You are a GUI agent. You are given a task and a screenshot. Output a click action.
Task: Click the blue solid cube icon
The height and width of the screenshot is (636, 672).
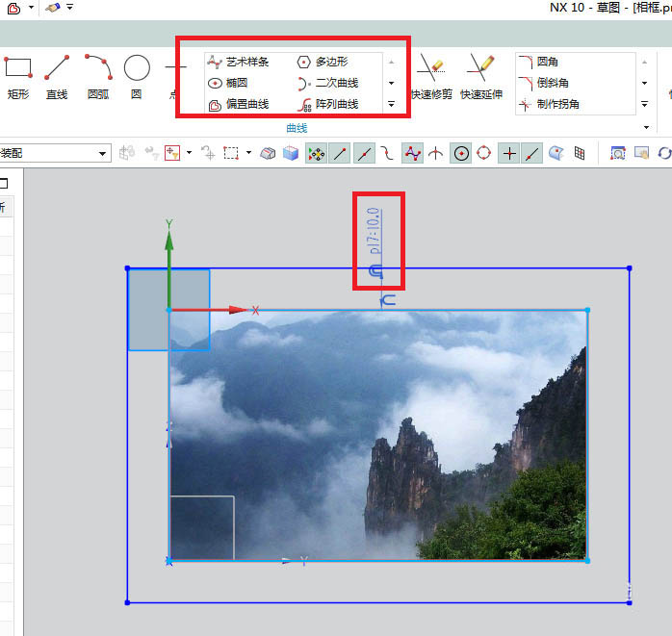pos(291,153)
